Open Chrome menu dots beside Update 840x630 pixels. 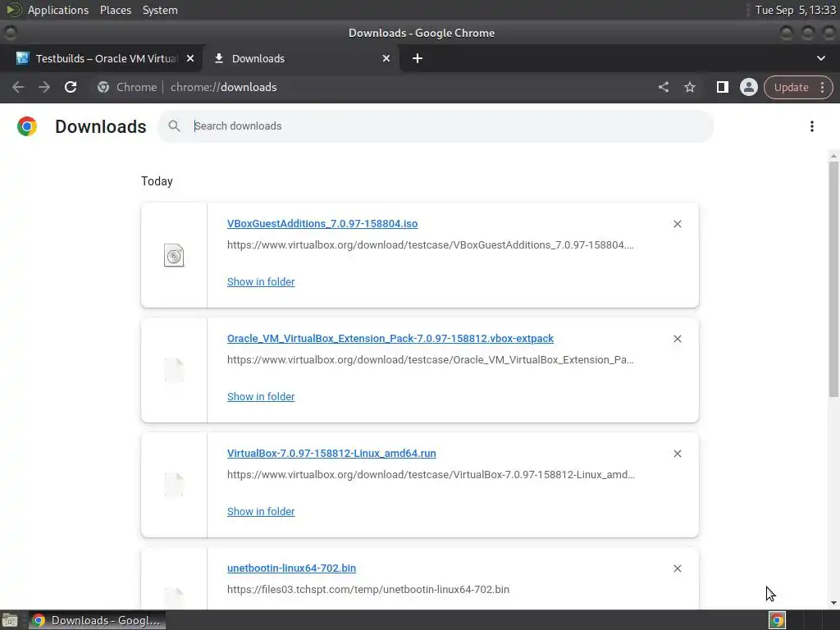(x=822, y=87)
